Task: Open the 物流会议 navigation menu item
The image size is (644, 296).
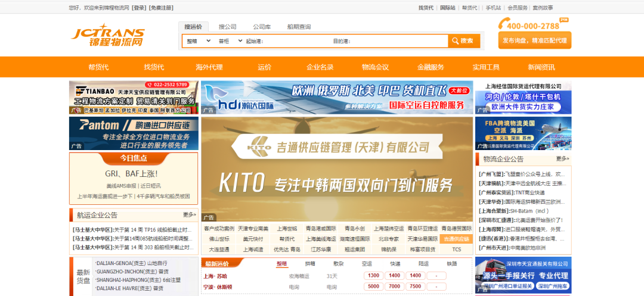Action: (x=376, y=67)
